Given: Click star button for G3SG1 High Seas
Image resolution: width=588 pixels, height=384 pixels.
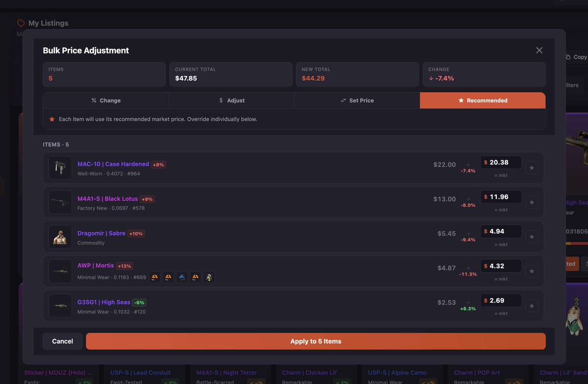Looking at the screenshot, I should click(532, 307).
